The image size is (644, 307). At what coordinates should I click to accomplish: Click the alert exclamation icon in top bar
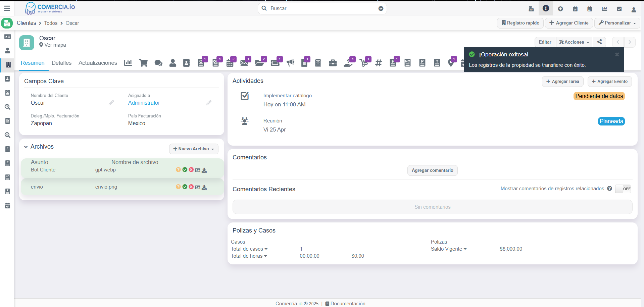pos(546,8)
